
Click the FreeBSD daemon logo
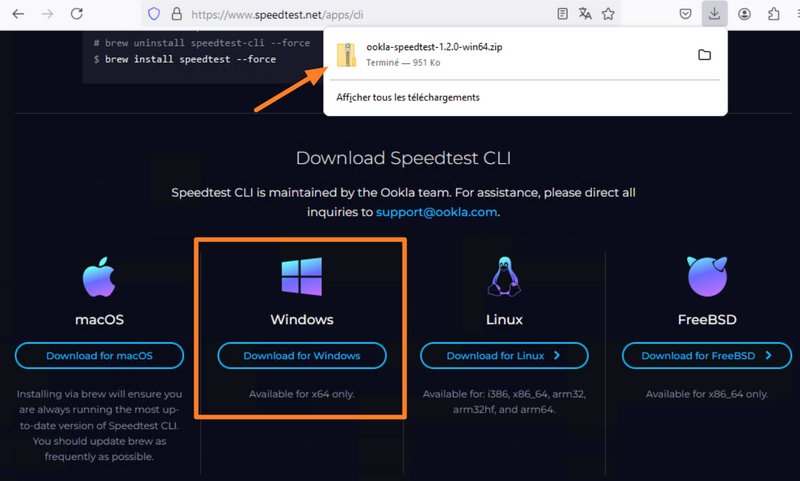pos(707,276)
